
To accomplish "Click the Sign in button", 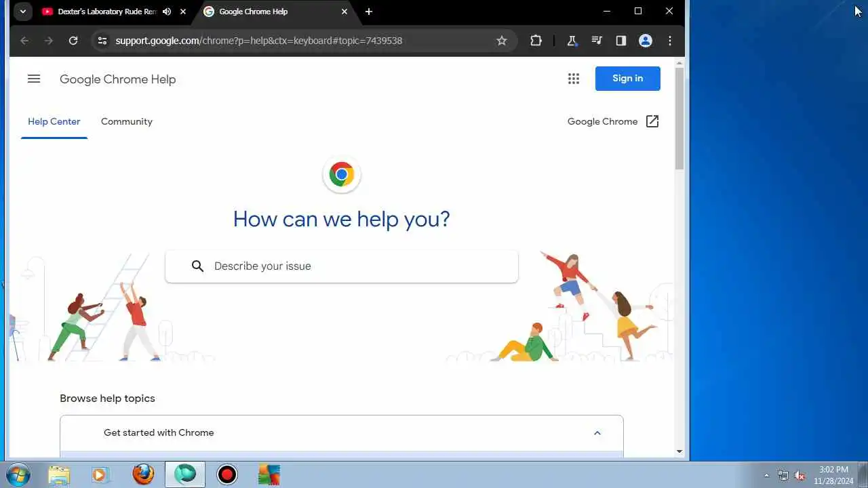I will click(x=628, y=79).
